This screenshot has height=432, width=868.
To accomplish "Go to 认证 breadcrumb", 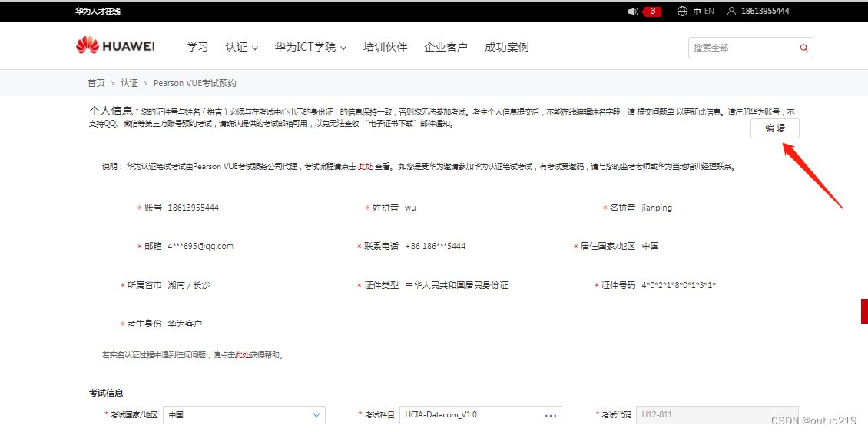I will click(x=130, y=83).
